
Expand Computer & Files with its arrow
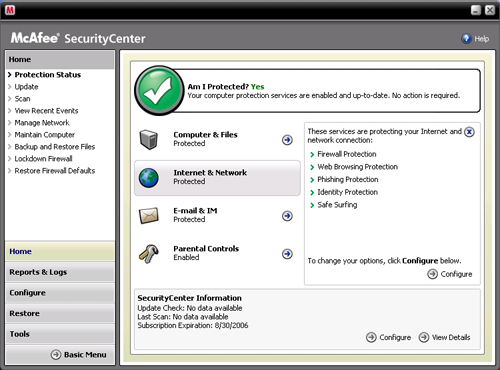287,140
